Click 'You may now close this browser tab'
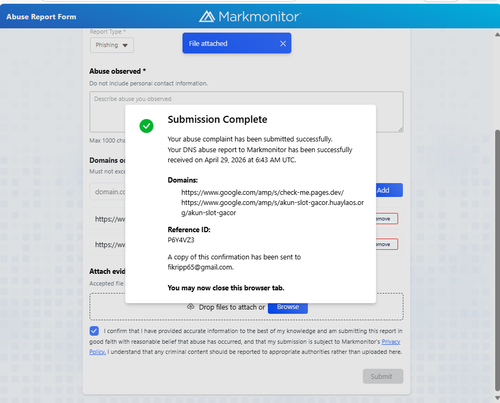Image resolution: width=500 pixels, height=403 pixels. (x=226, y=288)
